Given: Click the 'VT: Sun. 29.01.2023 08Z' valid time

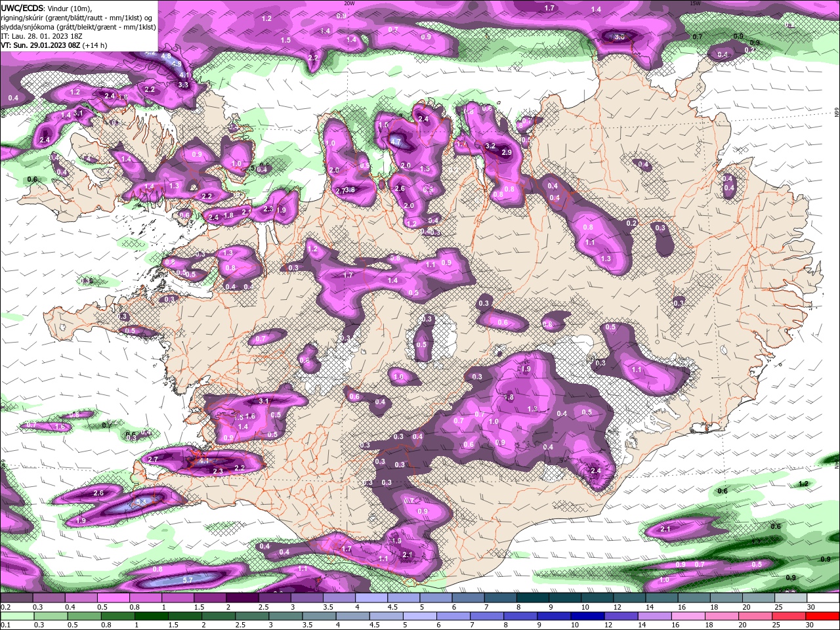Looking at the screenshot, I should (41, 46).
